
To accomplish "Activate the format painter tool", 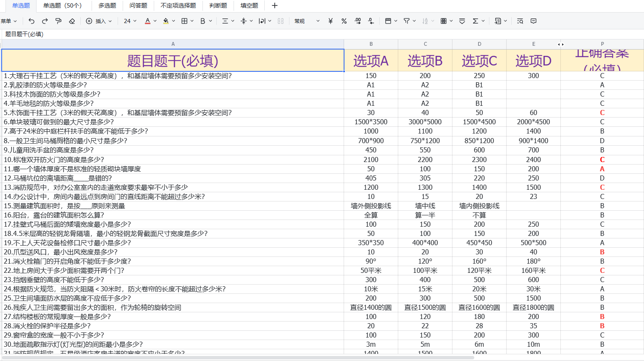I will click(x=58, y=21).
